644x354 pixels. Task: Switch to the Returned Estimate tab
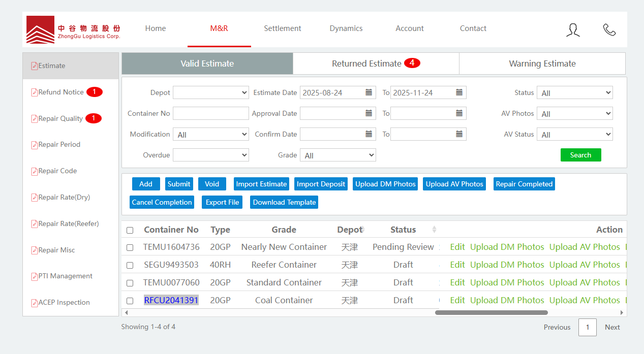coord(376,63)
